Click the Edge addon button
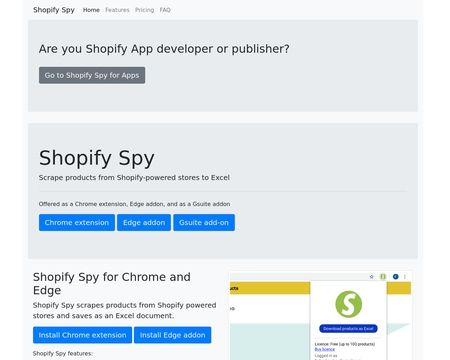450x360 pixels. point(144,223)
